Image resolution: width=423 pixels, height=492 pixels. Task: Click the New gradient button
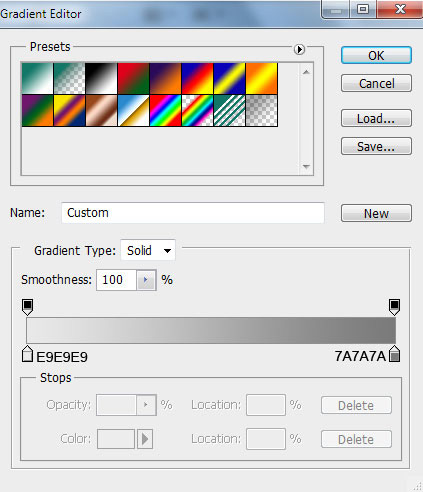[x=376, y=213]
